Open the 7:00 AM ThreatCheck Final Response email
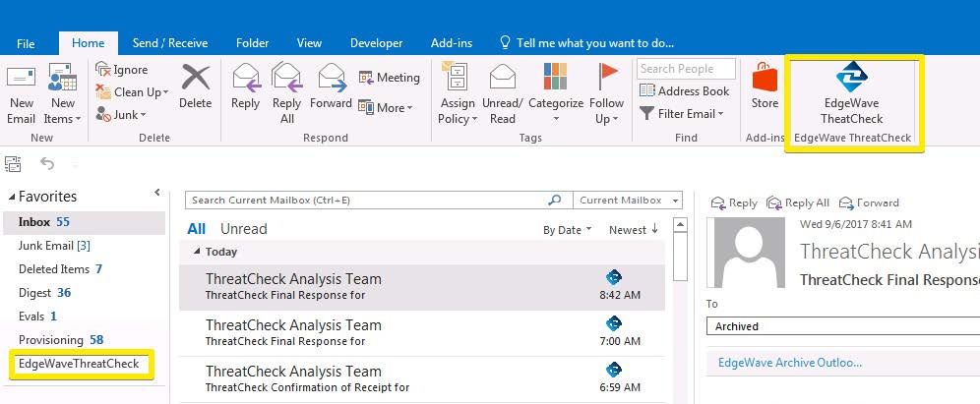This screenshot has height=404, width=980. [422, 333]
